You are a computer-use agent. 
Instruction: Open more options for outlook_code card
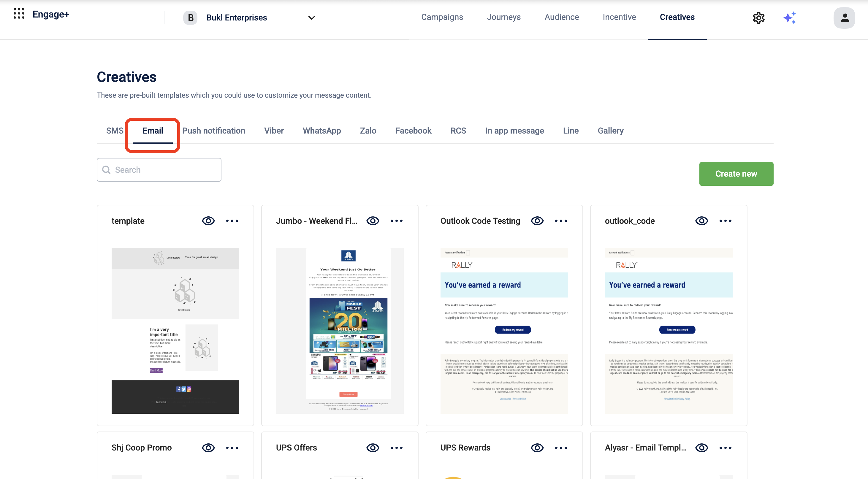click(x=726, y=221)
